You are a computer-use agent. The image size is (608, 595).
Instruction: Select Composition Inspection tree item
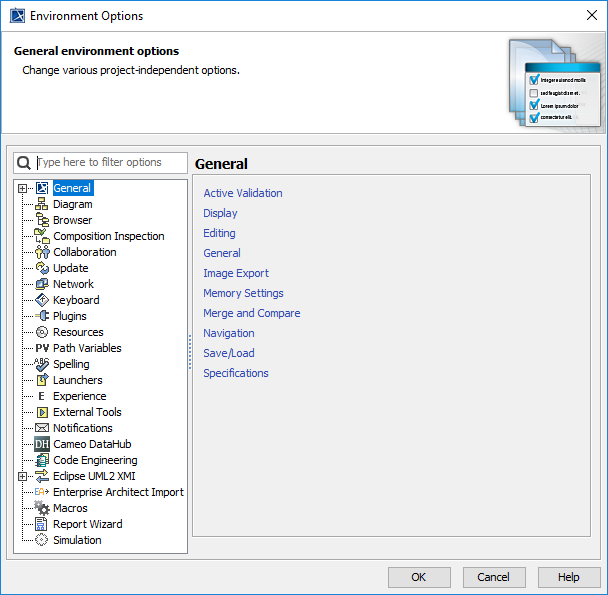tap(109, 236)
